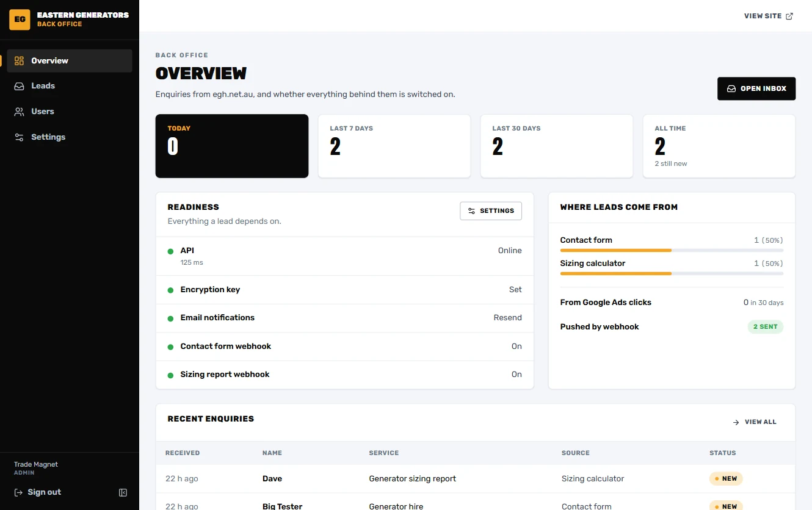
Task: Click the Sign out arrow icon
Action: tap(19, 492)
